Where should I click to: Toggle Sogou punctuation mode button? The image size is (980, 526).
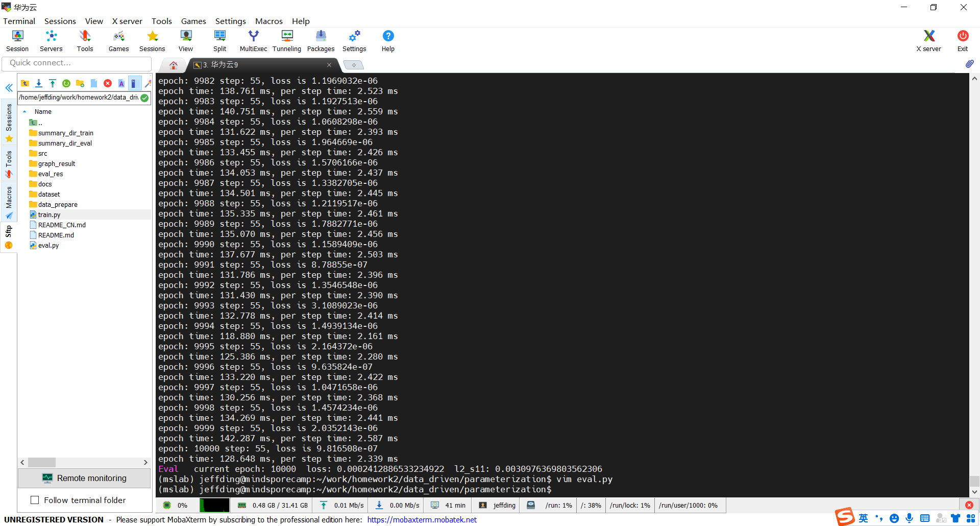point(879,518)
